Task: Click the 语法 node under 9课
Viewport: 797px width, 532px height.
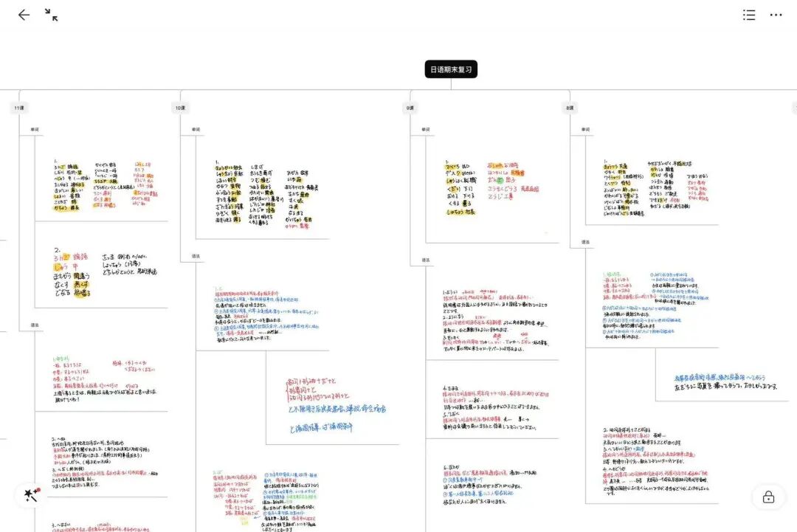Action: 426,260
